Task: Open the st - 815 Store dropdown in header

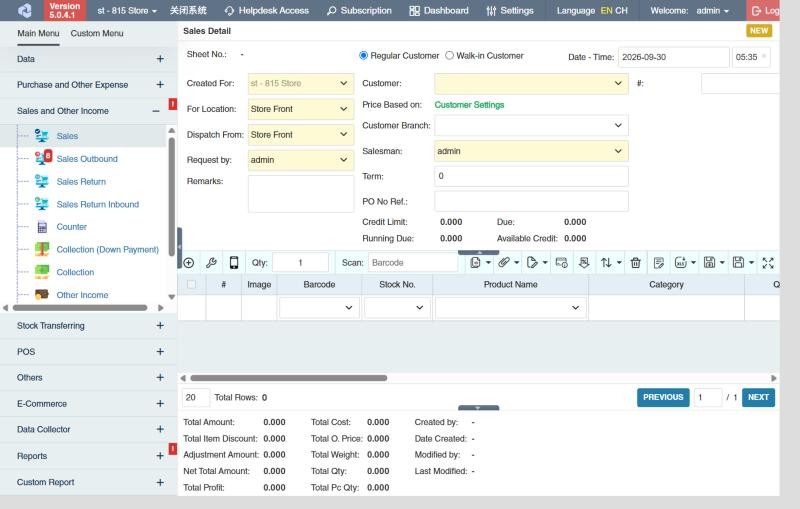Action: point(127,10)
